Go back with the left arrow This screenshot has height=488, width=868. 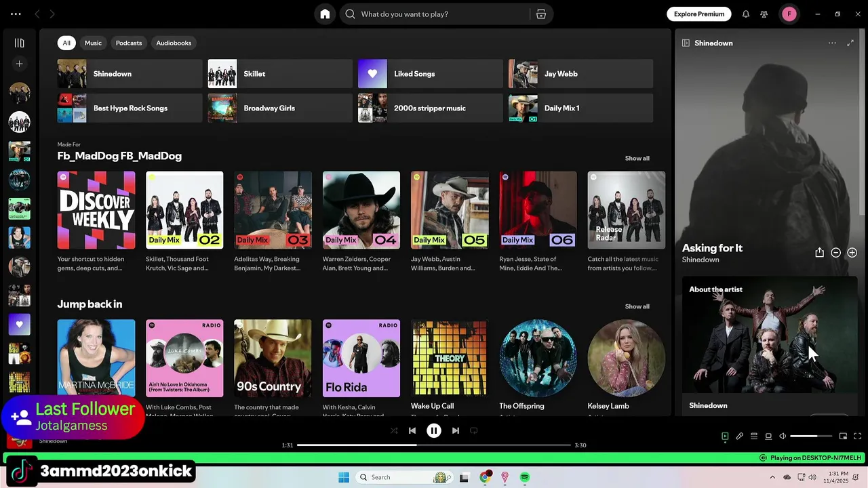[x=37, y=14]
